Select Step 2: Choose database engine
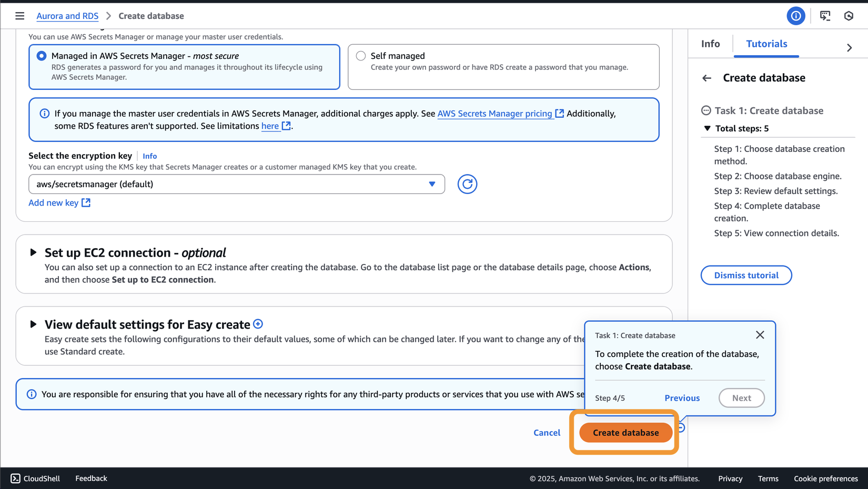Image resolution: width=868 pixels, height=489 pixels. coord(778,176)
